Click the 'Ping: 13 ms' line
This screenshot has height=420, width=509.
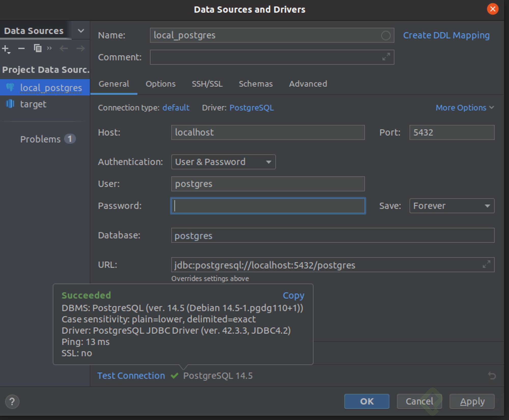pyautogui.click(x=86, y=342)
